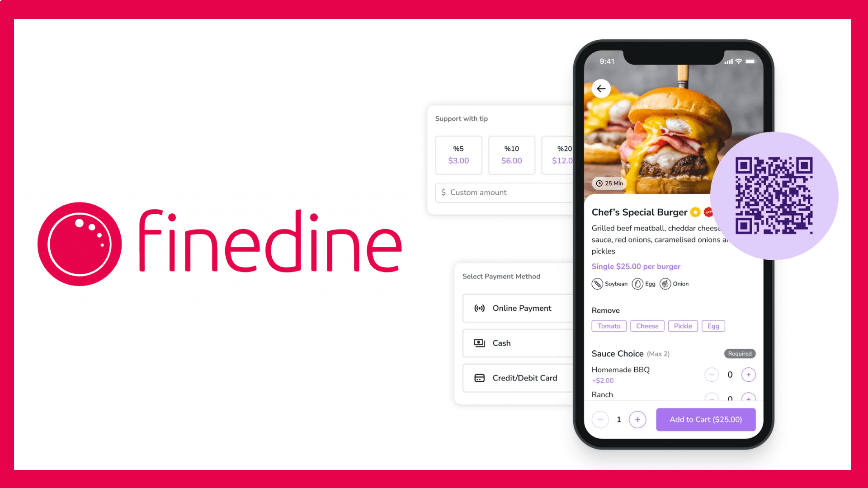
Task: Adjust item quantity using minus stepper
Action: click(x=601, y=419)
